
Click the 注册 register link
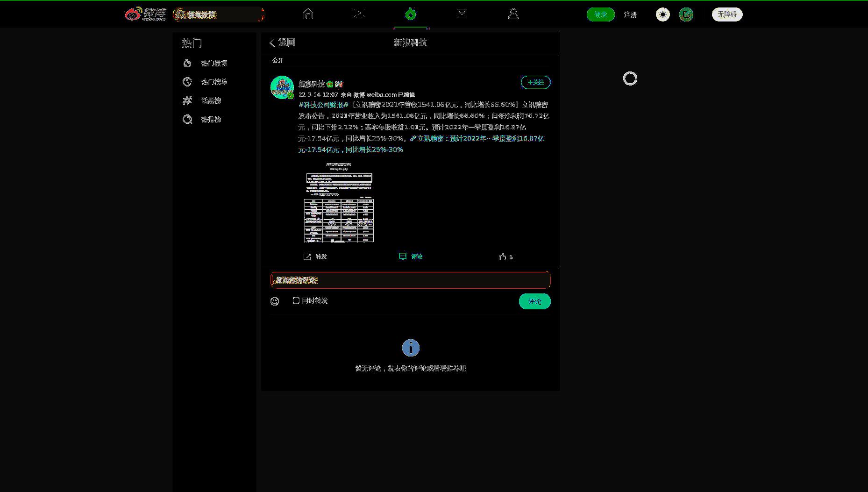[630, 14]
